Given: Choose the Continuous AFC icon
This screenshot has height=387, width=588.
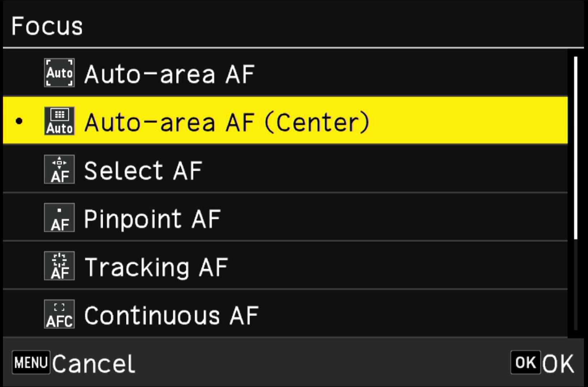Looking at the screenshot, I should pos(59,314).
